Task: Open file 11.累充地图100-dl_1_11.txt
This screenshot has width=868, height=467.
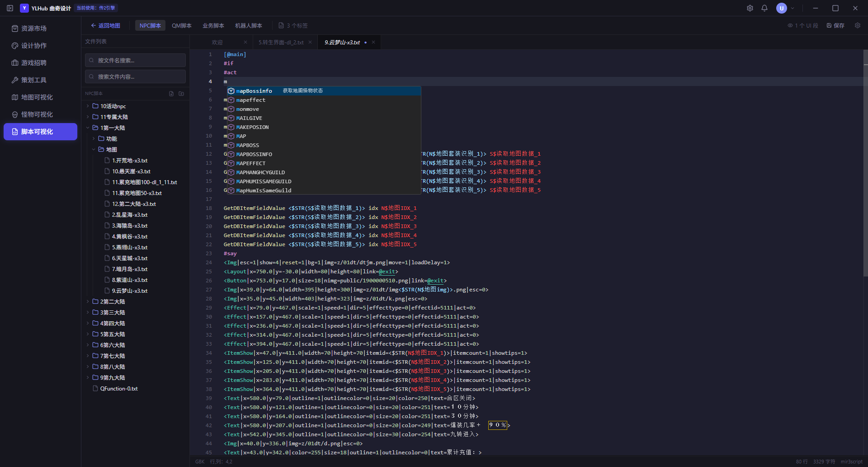Action: [144, 182]
